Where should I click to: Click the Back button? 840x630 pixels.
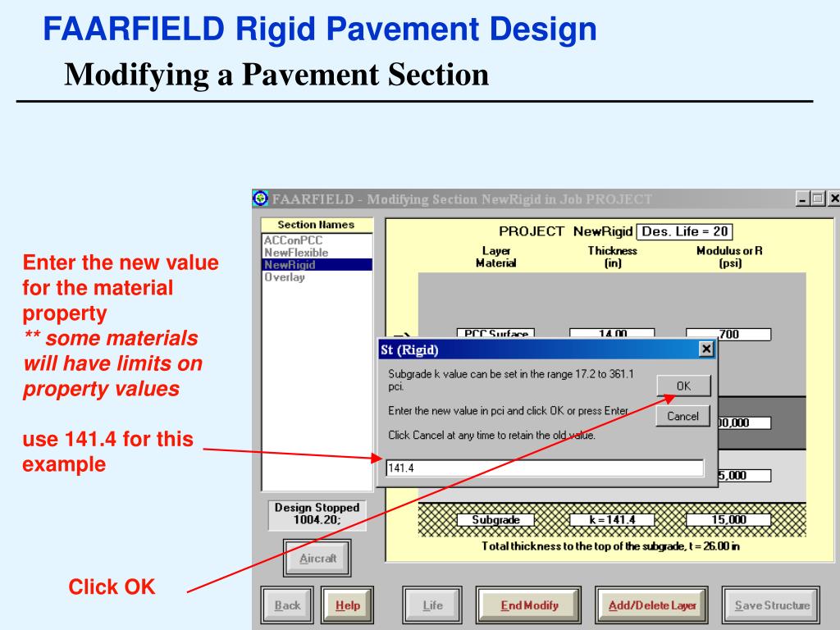(287, 605)
